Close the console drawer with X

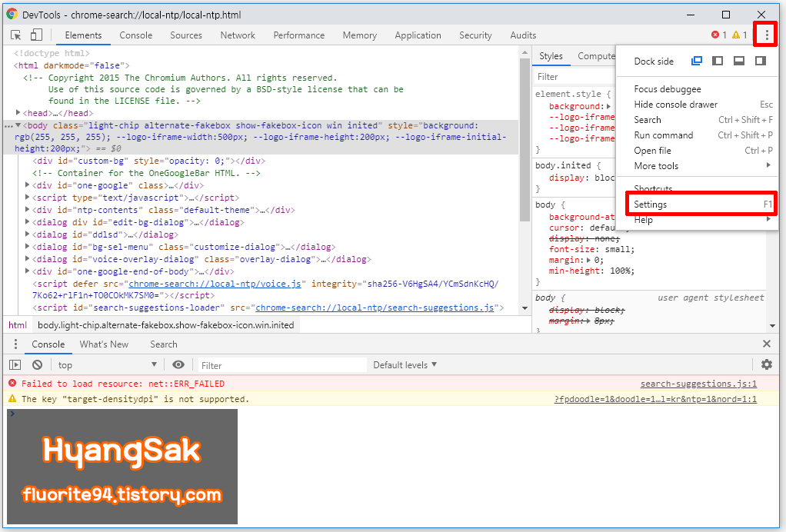[767, 344]
